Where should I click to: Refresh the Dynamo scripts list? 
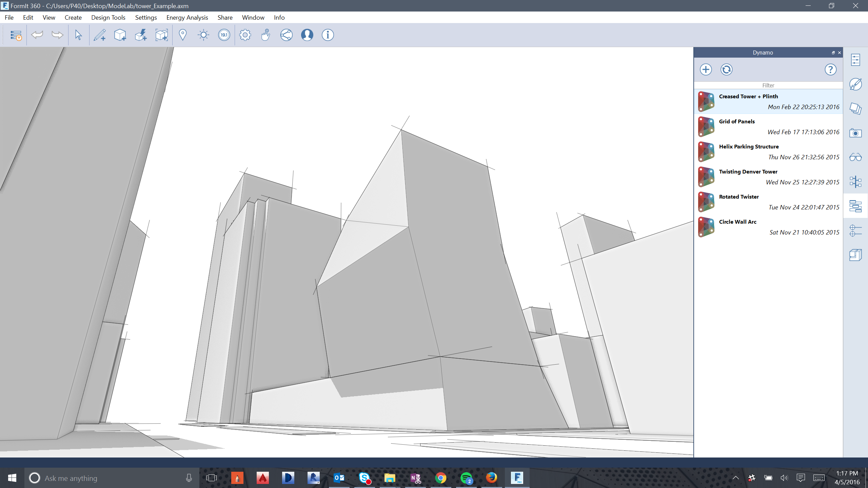726,70
